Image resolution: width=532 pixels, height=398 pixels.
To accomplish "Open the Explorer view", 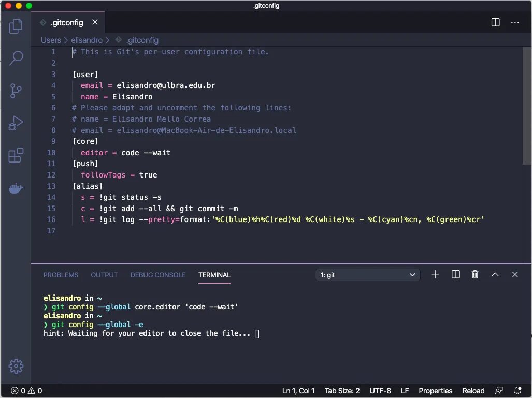I will pos(16,25).
